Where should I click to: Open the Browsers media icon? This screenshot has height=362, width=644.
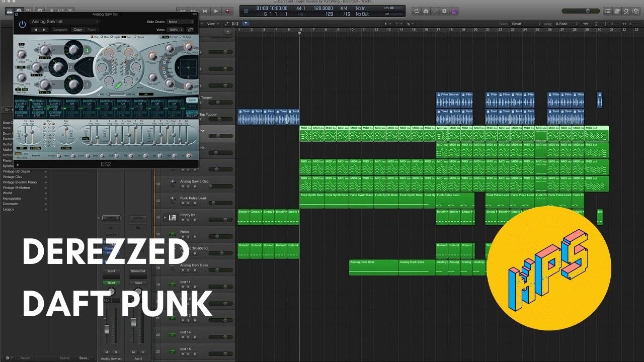pos(635,11)
